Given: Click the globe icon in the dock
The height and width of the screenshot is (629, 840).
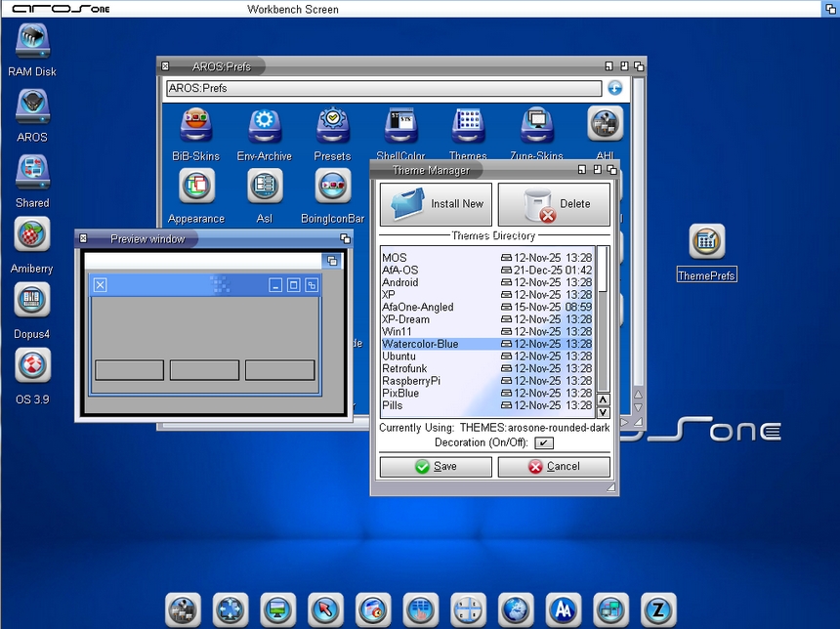Looking at the screenshot, I should (x=516, y=609).
